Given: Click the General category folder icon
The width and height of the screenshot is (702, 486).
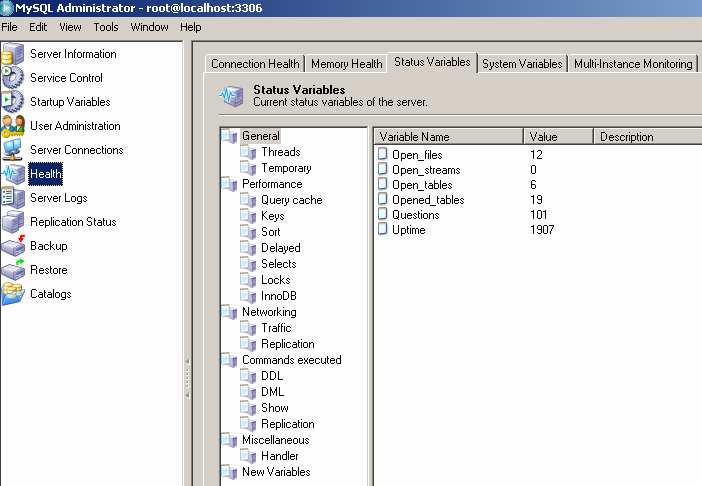Looking at the screenshot, I should coord(229,136).
